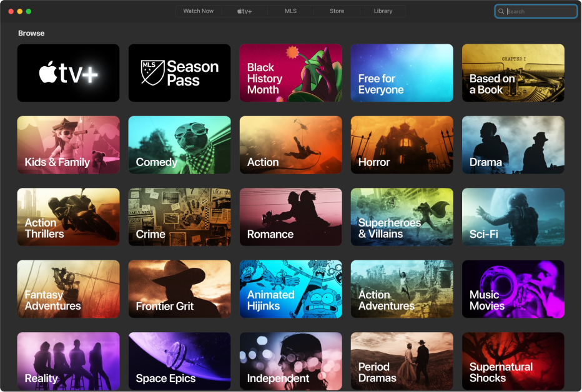
Task: Open the Apple TV+ tab
Action: pyautogui.click(x=244, y=11)
